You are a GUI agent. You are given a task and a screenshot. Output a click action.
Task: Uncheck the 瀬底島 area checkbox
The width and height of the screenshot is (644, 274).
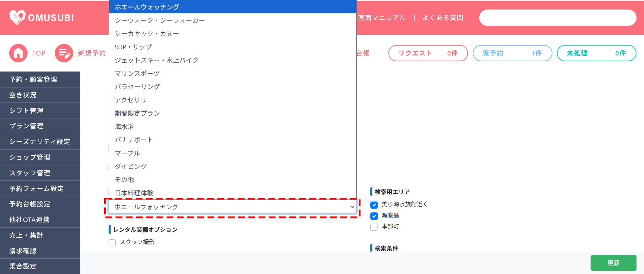(374, 216)
